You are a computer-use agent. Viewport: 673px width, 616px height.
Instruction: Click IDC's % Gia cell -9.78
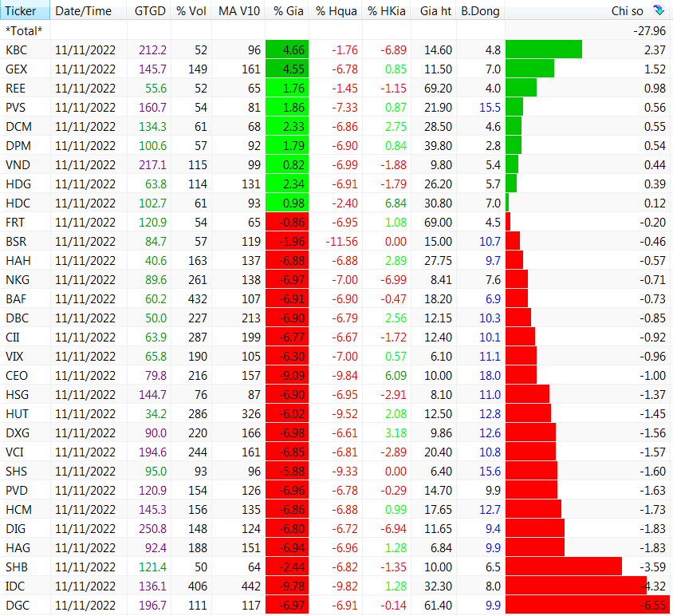coord(287,586)
